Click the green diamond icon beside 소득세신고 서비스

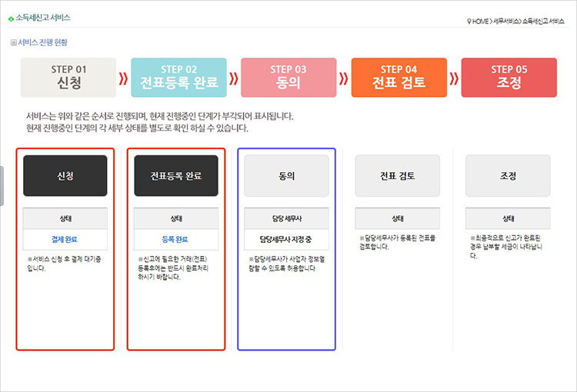[x=11, y=18]
